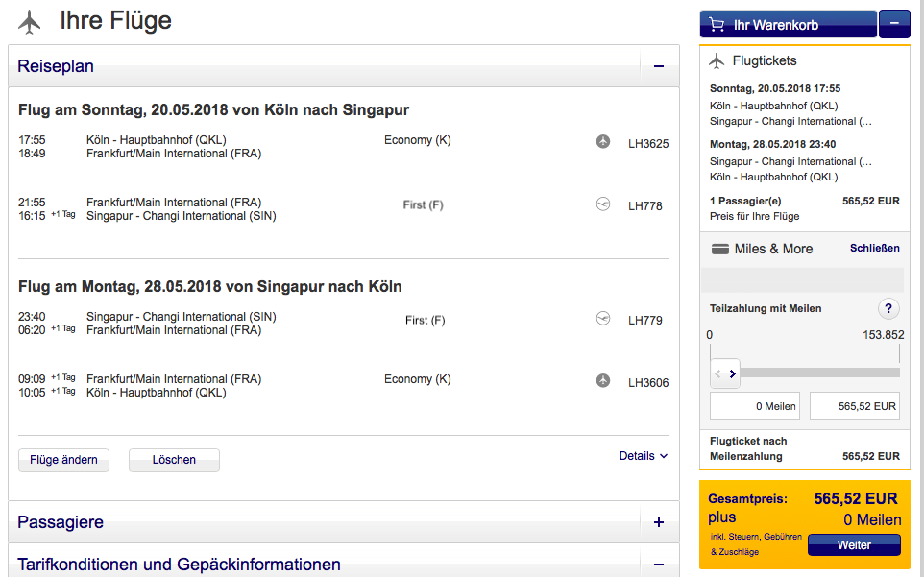Expand the Passagiere section
Screen dimensions: 924x577
(659, 522)
